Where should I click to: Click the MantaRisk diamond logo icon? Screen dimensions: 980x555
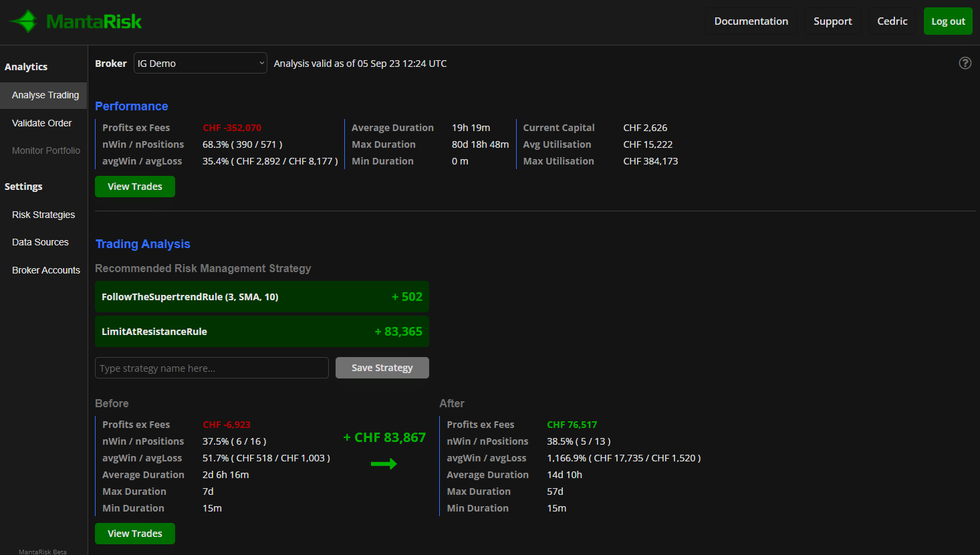coord(23,20)
